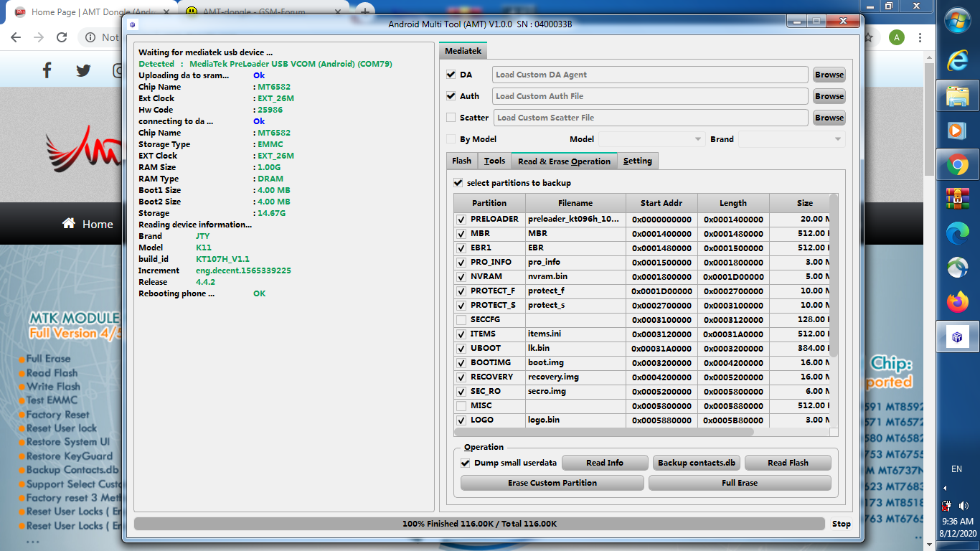
Task: Switch to the Flash tab
Action: [x=462, y=161]
